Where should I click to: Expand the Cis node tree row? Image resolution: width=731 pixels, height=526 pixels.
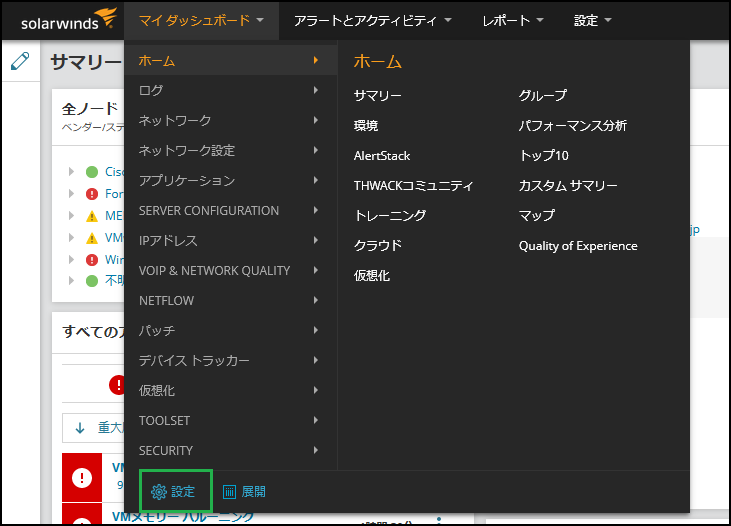coord(71,172)
